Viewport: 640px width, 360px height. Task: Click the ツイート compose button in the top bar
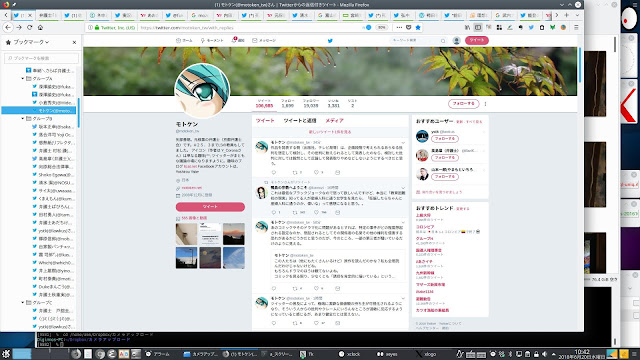click(477, 40)
